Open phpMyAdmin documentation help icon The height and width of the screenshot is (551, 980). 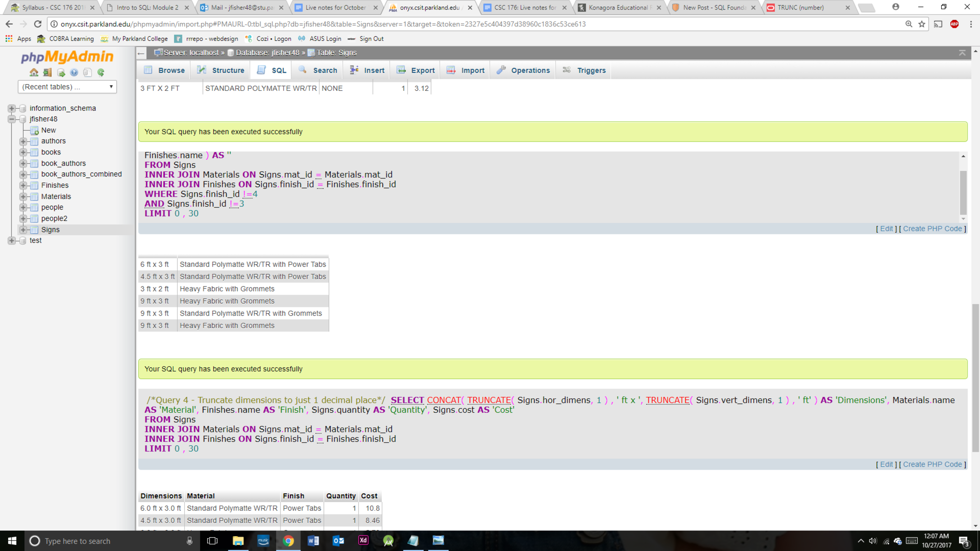[x=74, y=73]
